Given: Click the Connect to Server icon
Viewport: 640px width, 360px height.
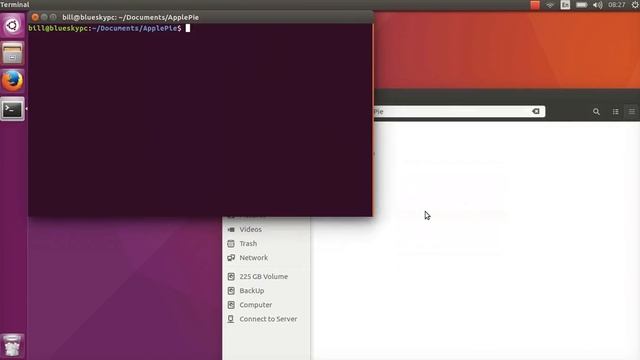Looking at the screenshot, I should (231, 319).
